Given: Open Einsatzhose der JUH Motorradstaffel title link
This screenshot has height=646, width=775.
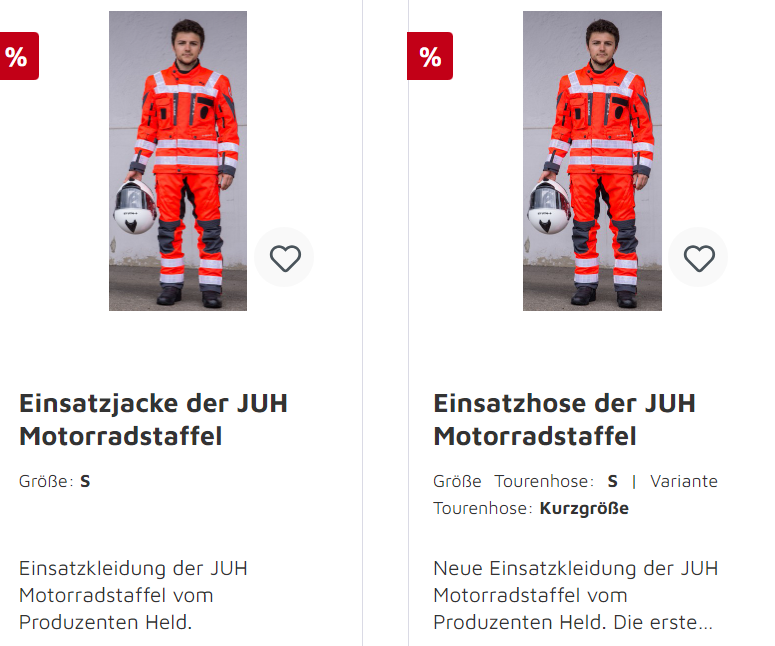Looking at the screenshot, I should [x=564, y=420].
